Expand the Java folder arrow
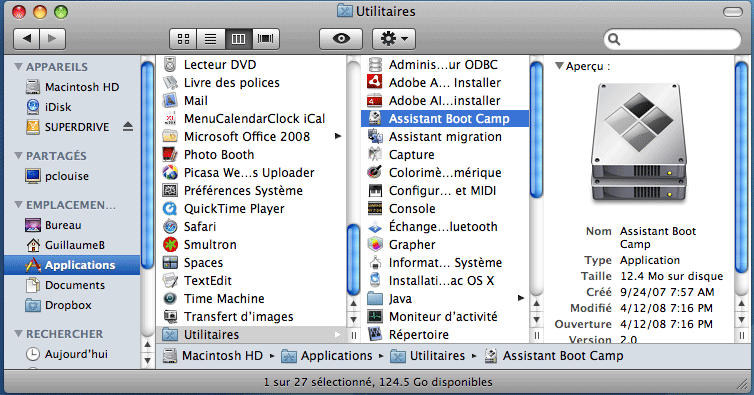Image resolution: width=754 pixels, height=395 pixels. coord(521,298)
